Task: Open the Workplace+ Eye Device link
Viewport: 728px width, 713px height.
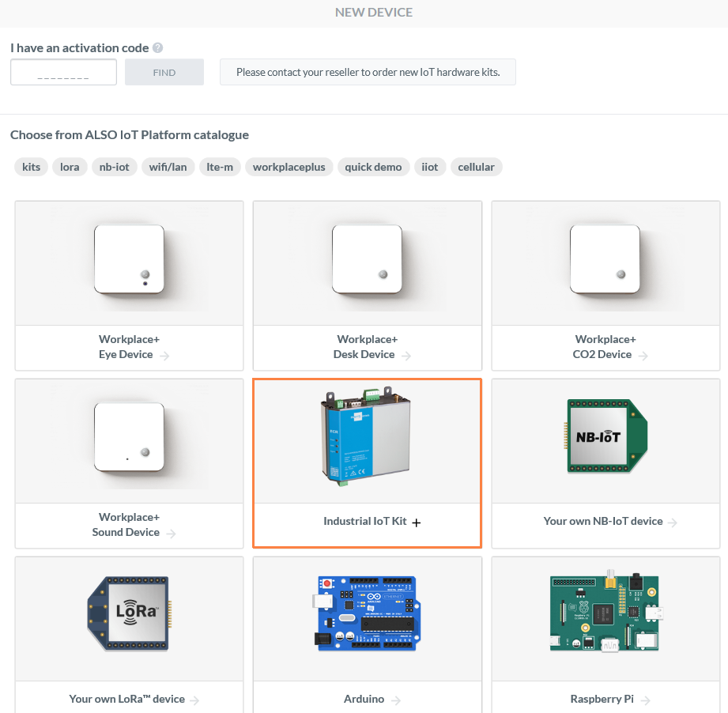Action: pyautogui.click(x=129, y=347)
